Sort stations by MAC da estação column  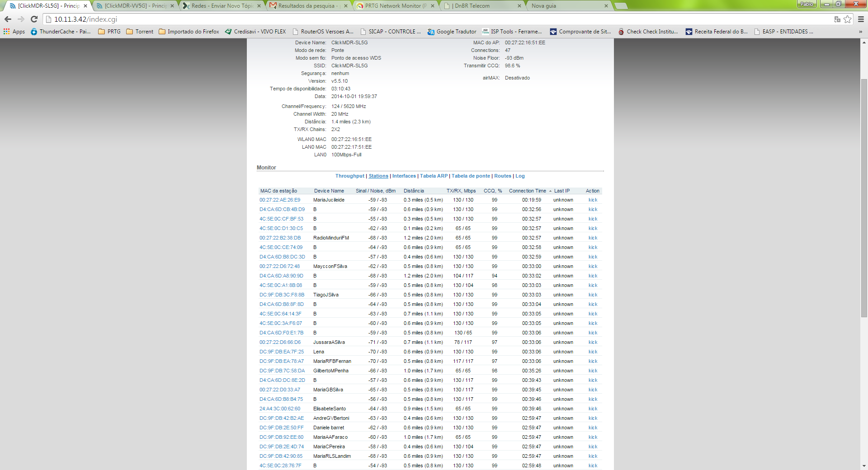point(278,191)
